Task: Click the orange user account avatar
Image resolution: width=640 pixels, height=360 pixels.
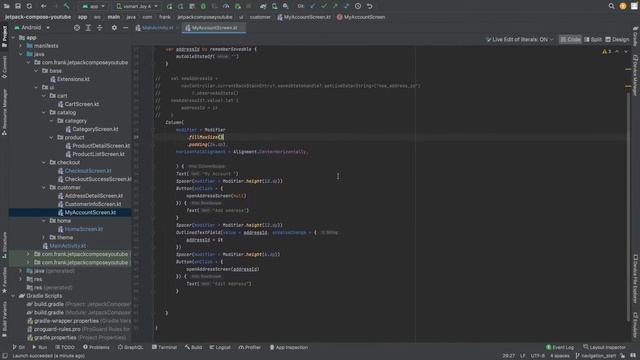Action: [x=623, y=6]
